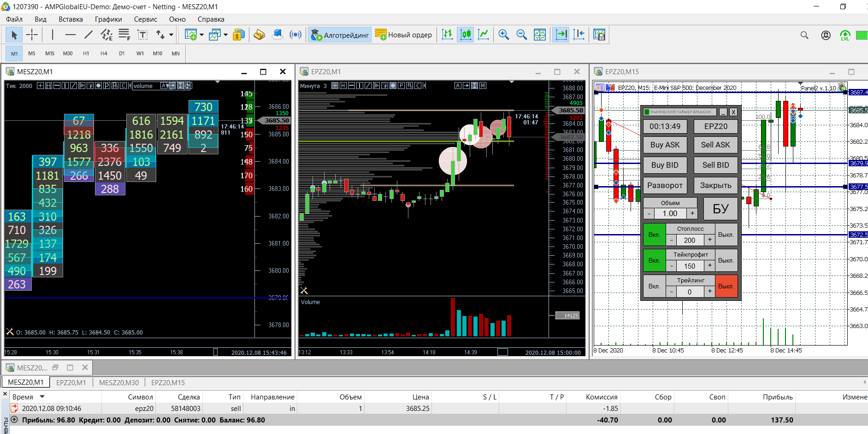Open the Время column sort arrow

[42, 397]
